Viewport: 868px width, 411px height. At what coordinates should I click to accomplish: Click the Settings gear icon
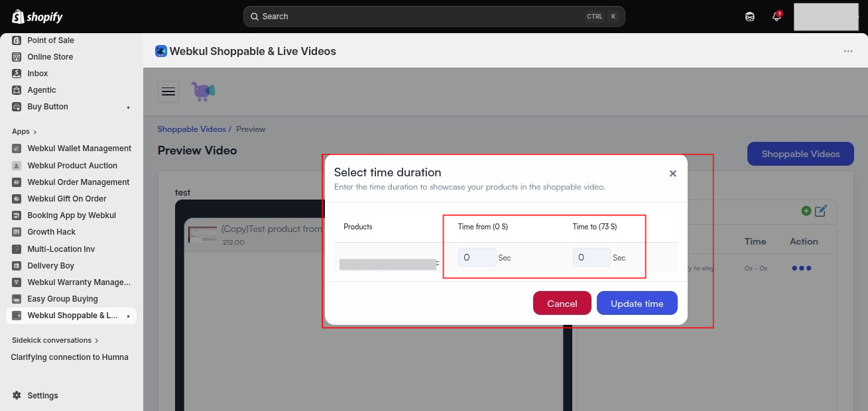point(17,396)
